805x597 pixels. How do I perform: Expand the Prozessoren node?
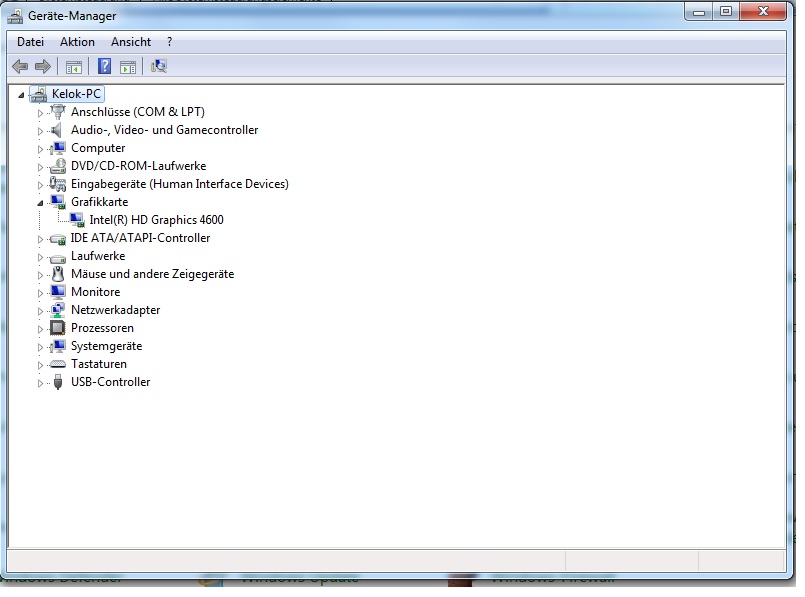[41, 329]
